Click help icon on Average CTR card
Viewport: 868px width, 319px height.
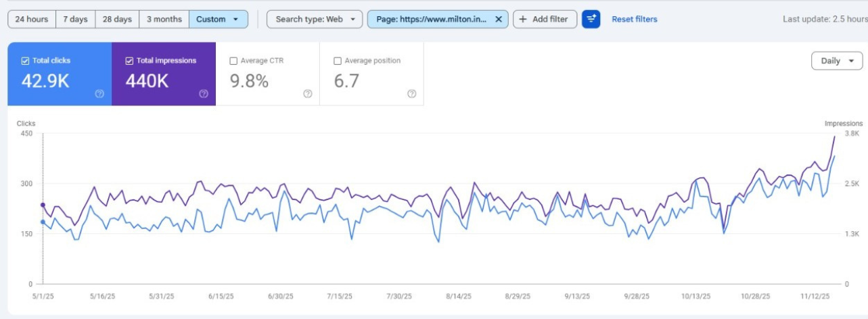coord(308,94)
